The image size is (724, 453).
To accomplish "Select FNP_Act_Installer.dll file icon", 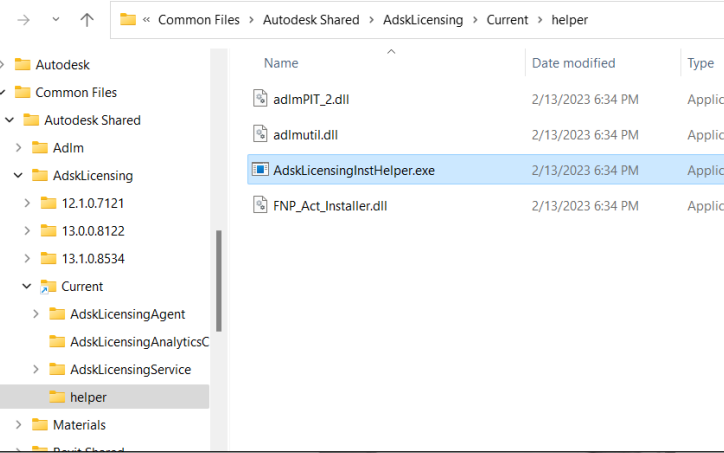I will pos(260,205).
